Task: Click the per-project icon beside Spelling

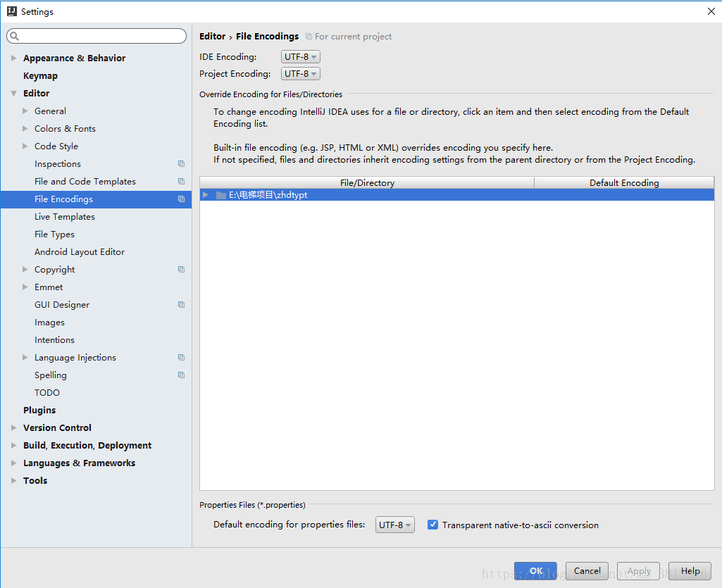Action: (181, 375)
